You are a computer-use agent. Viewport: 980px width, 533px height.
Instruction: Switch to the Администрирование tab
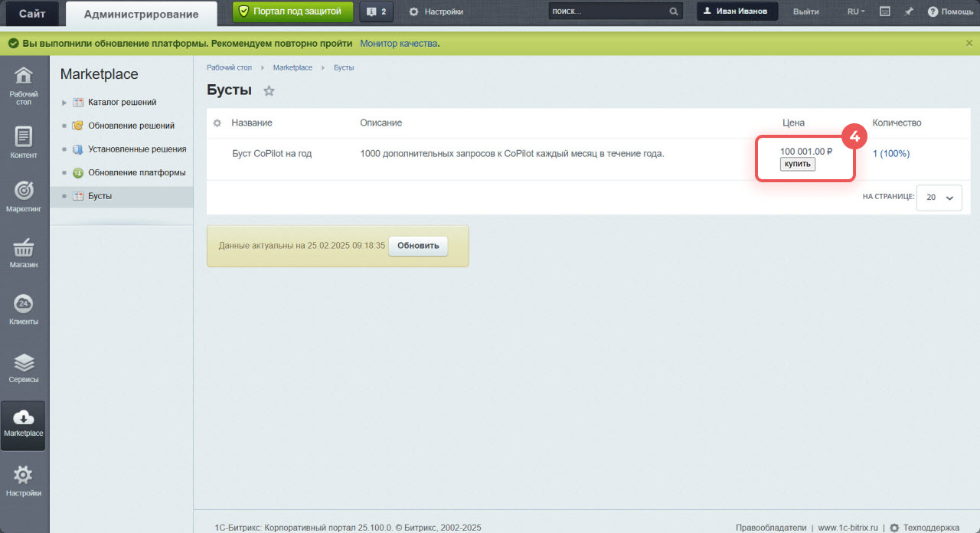pos(141,14)
